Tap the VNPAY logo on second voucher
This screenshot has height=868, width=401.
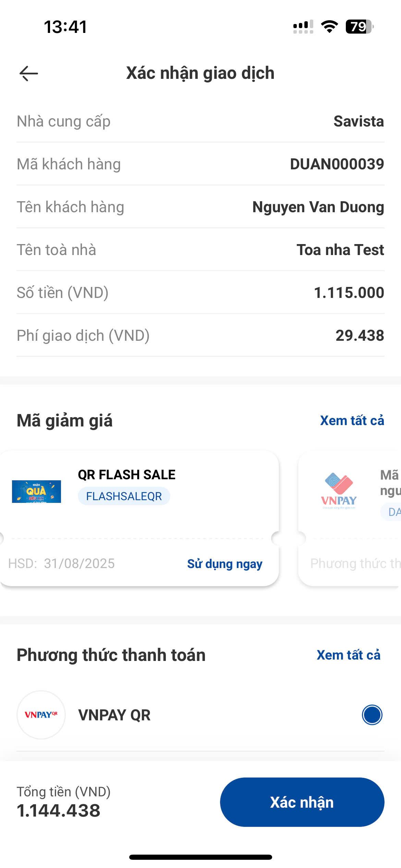point(339,491)
